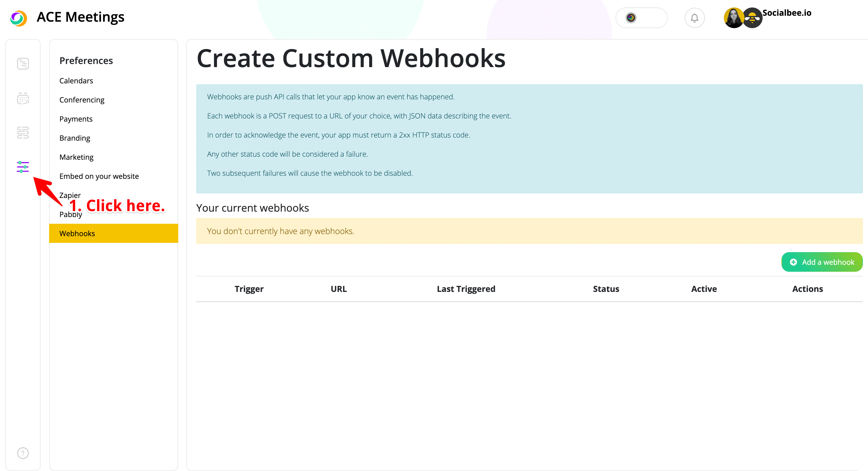
Task: Click the help question mark icon
Action: click(x=23, y=453)
